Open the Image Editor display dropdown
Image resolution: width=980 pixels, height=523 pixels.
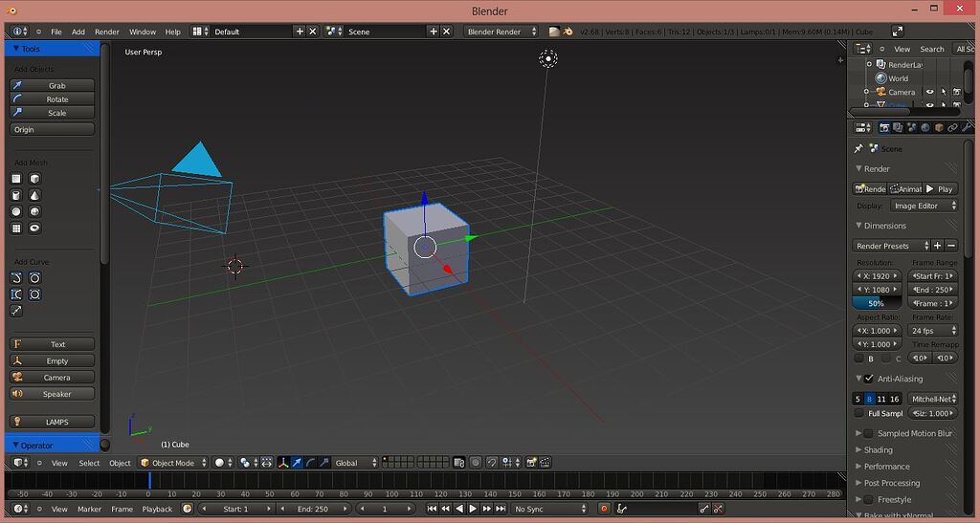click(x=924, y=206)
